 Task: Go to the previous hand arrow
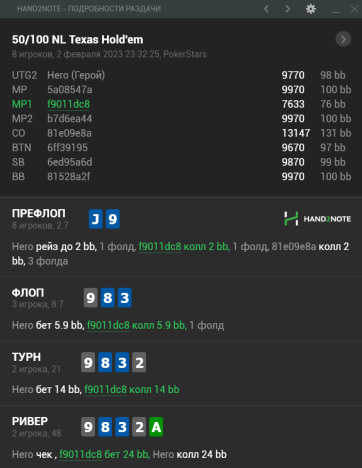(x=266, y=9)
